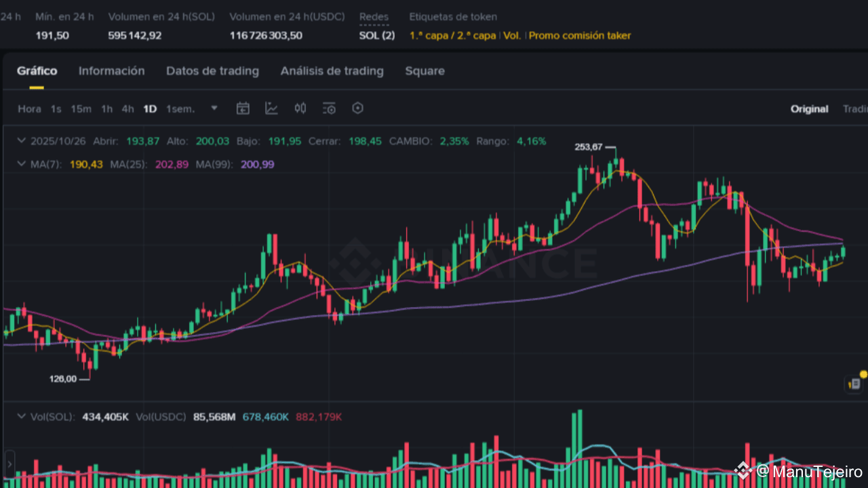Click the candlestick display settings icon
This screenshot has height=488, width=868.
pos(300,108)
